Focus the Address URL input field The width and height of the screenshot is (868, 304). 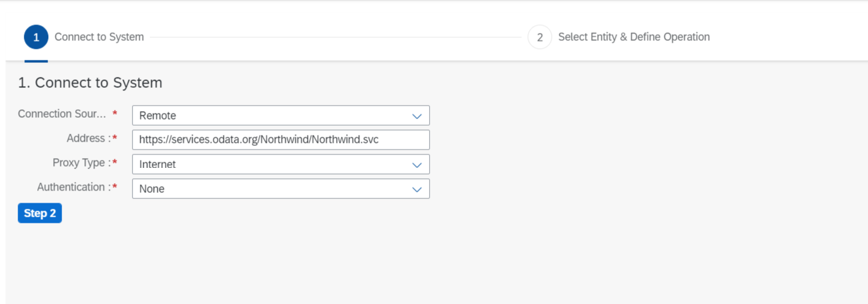click(281, 140)
